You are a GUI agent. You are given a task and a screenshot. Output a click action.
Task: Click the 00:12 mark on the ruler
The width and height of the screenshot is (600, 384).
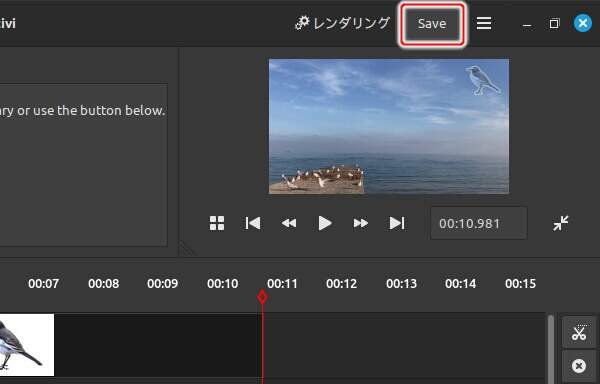[341, 284]
